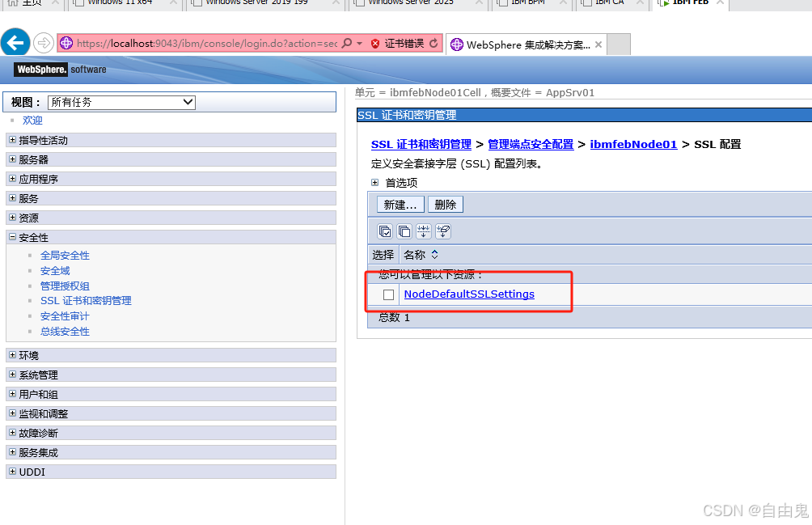Open 全局安全性 in navigation
812x525 pixels.
pyautogui.click(x=65, y=256)
